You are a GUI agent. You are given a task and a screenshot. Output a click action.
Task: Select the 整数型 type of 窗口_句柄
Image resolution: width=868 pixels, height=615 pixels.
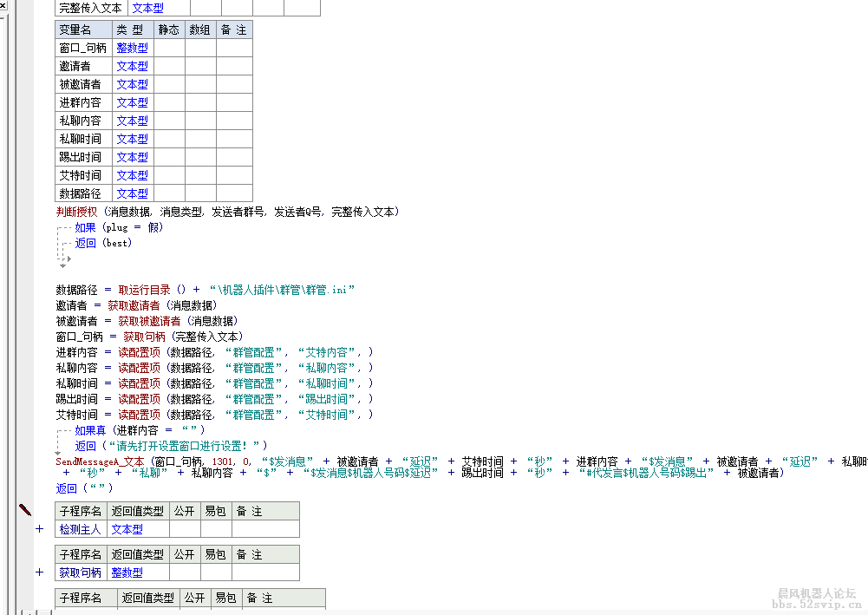(x=132, y=48)
